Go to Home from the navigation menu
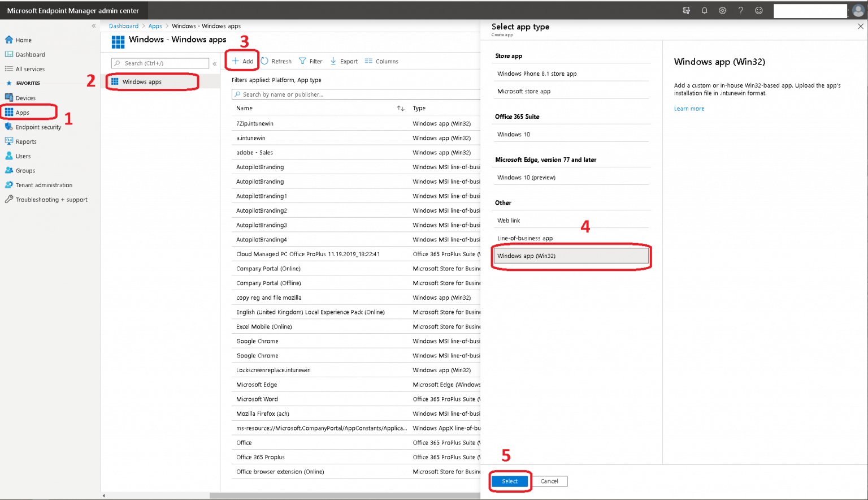Viewport: 868px width, 500px height. click(22, 40)
